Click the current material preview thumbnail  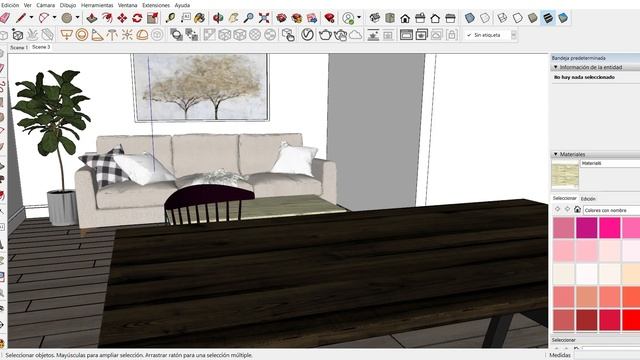tap(565, 175)
